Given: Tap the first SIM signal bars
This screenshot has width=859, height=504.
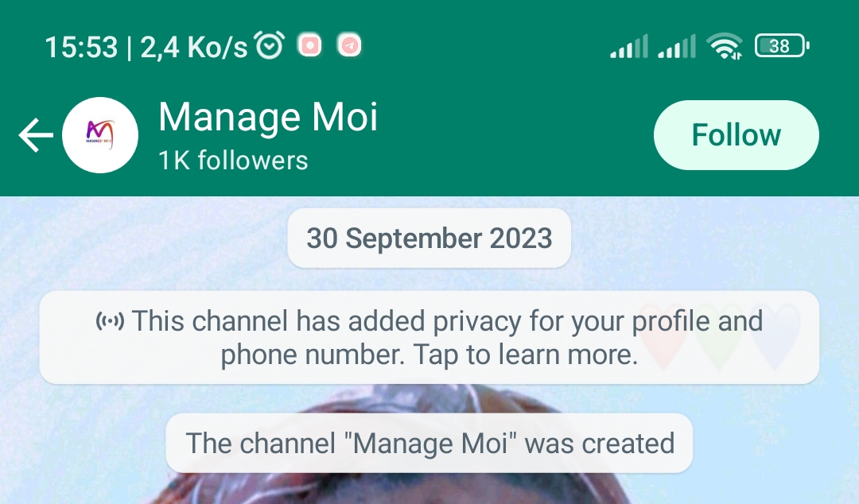Looking at the screenshot, I should 629,46.
